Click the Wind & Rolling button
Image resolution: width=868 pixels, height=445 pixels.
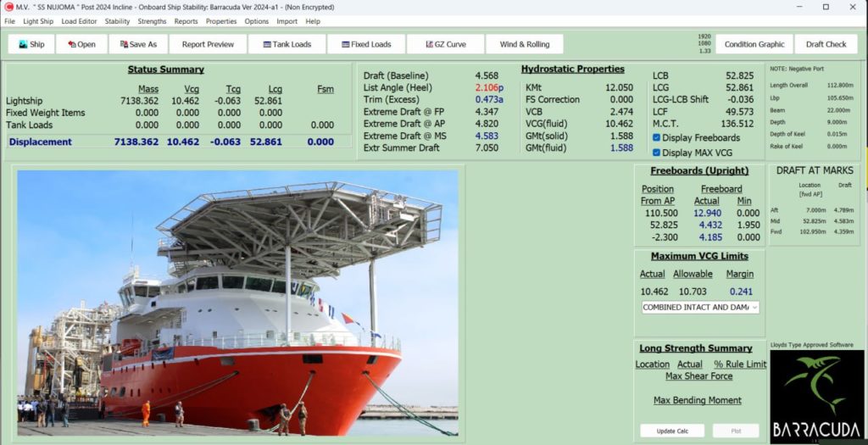click(x=524, y=44)
